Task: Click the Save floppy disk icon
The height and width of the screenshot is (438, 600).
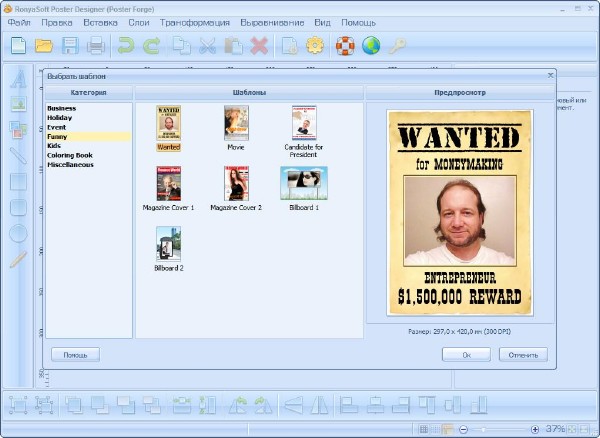Action: [70, 45]
